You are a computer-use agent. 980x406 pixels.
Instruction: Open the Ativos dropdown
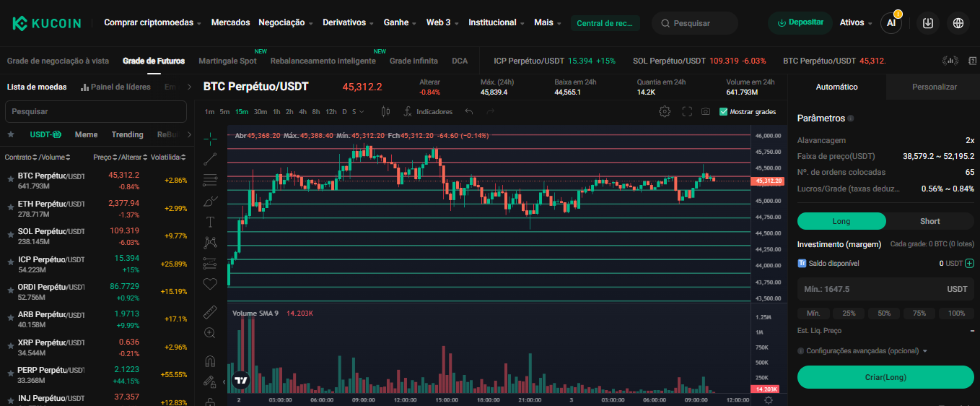pos(856,22)
